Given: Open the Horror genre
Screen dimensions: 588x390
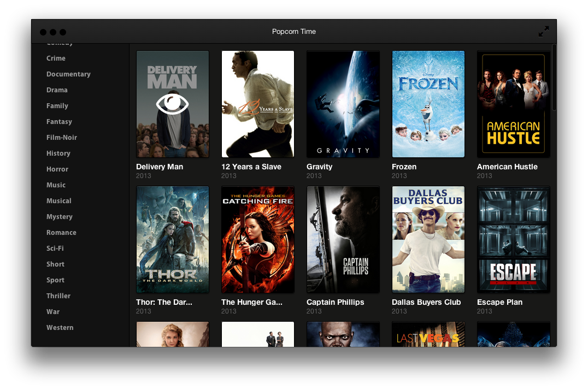Looking at the screenshot, I should (57, 169).
